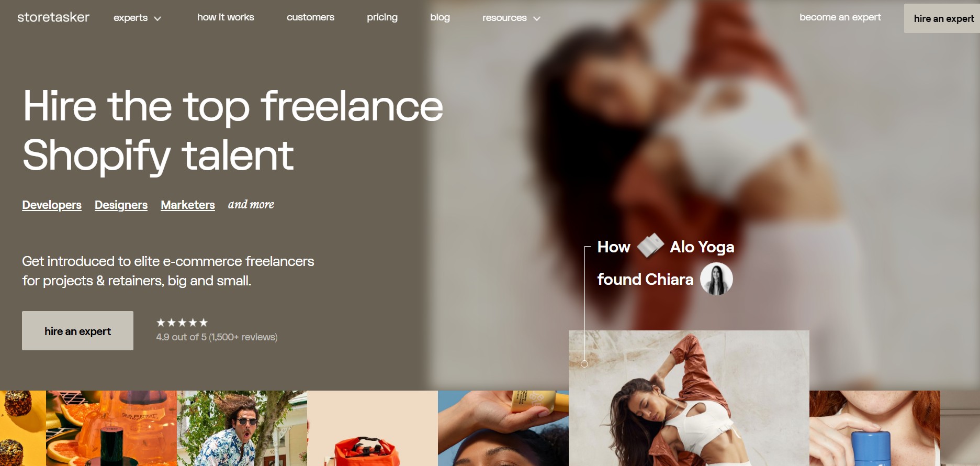Click become an expert link
The image size is (980, 466).
(840, 17)
